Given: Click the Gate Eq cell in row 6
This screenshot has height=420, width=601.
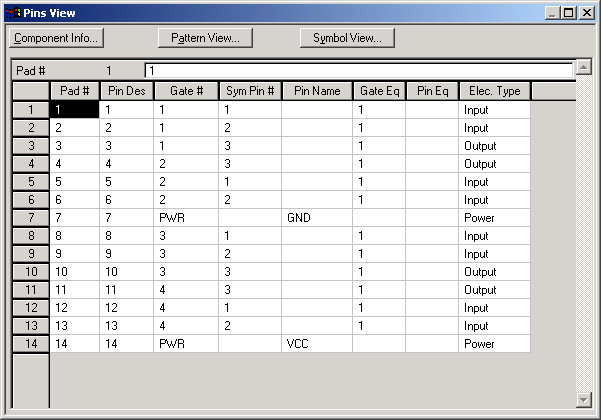Looking at the screenshot, I should tap(379, 200).
